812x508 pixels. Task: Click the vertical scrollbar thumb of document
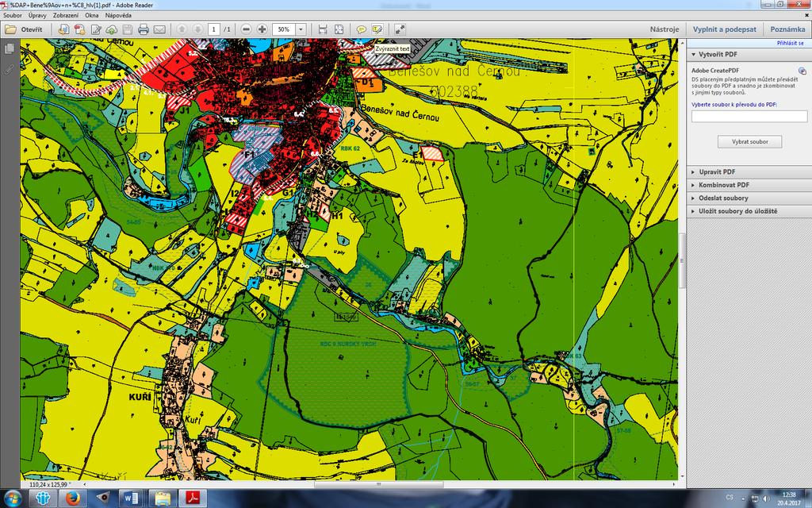pyautogui.click(x=682, y=260)
